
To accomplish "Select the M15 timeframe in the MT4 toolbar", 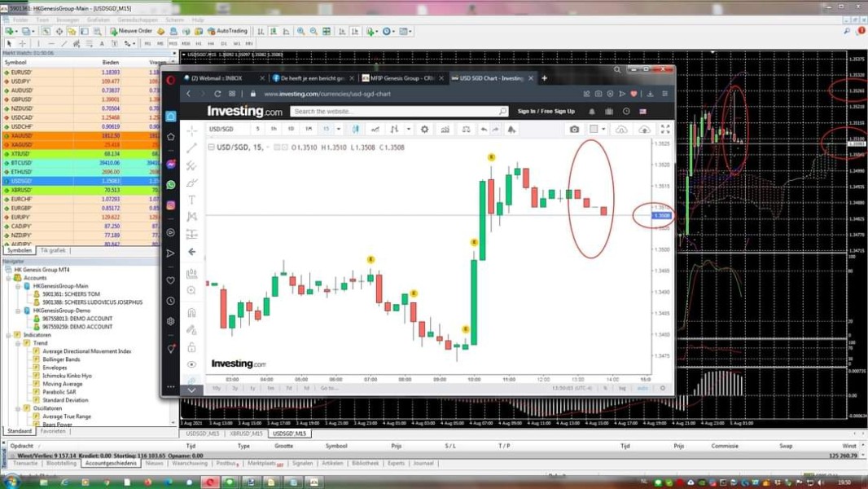I will (173, 43).
